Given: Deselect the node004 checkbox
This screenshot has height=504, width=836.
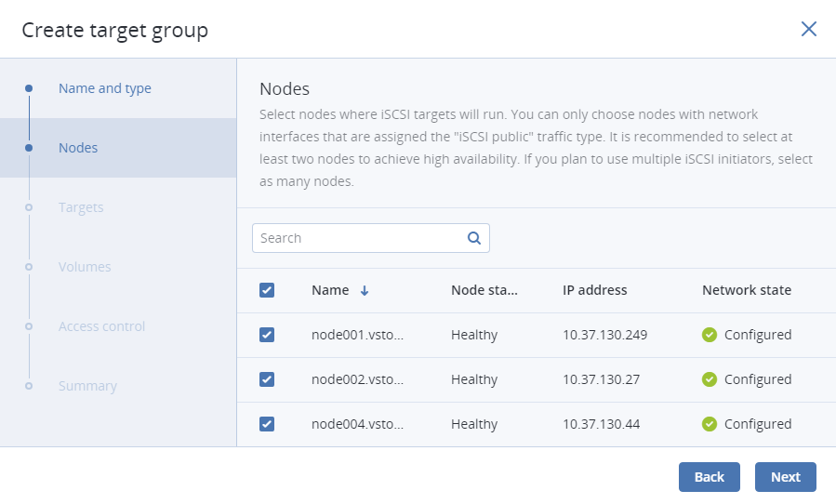Looking at the screenshot, I should pyautogui.click(x=267, y=424).
